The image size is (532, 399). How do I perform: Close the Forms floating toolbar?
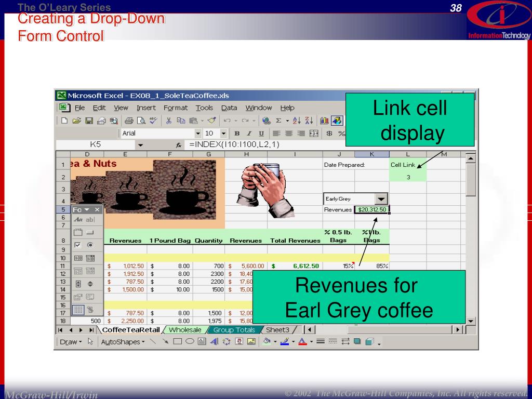click(x=97, y=210)
